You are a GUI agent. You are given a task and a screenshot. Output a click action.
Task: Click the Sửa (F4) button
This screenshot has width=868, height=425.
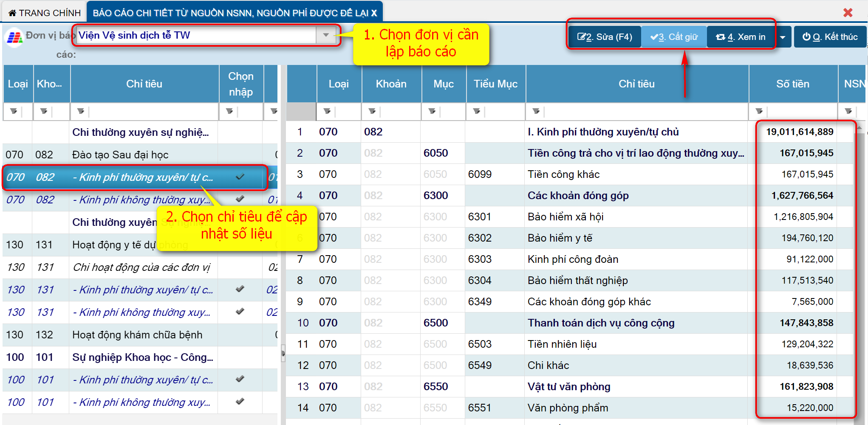tap(605, 37)
